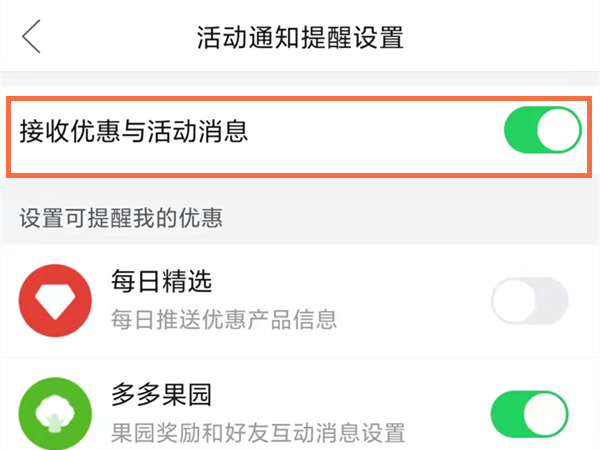Viewport: 600px width, 450px height.
Task: Open the 每日精选 entry title
Action: 161,281
